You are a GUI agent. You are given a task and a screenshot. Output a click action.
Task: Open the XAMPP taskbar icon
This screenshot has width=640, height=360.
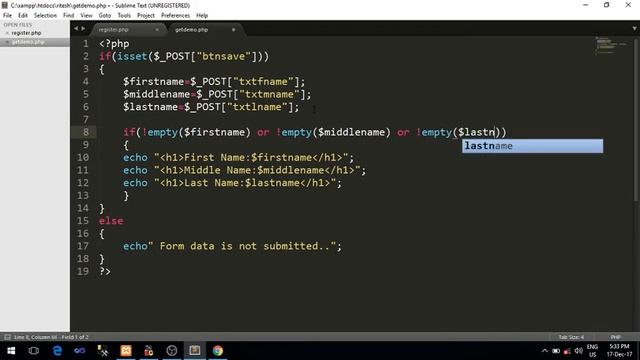tap(126, 351)
